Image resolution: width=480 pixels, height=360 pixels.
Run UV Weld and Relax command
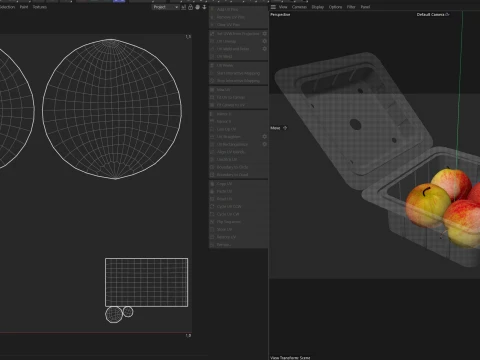tap(235, 49)
